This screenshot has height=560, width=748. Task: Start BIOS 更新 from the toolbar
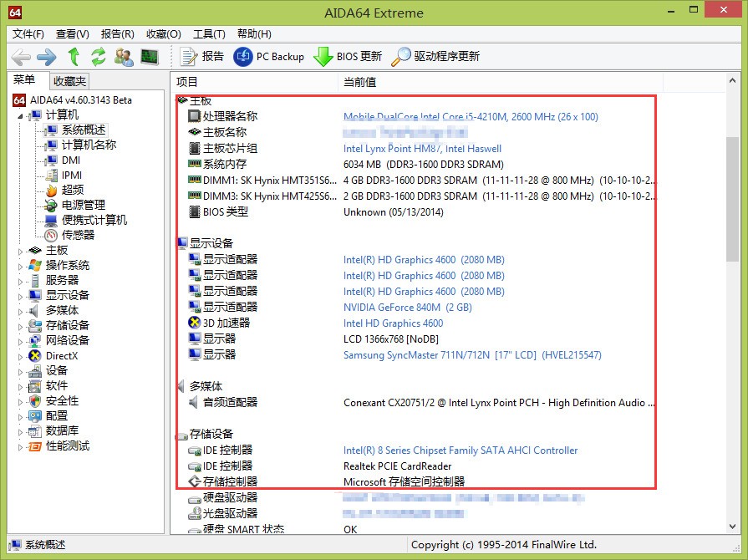(x=348, y=56)
